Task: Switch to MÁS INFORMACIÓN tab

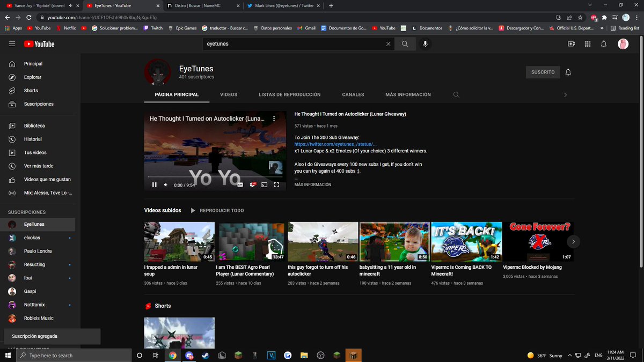Action: pyautogui.click(x=408, y=94)
